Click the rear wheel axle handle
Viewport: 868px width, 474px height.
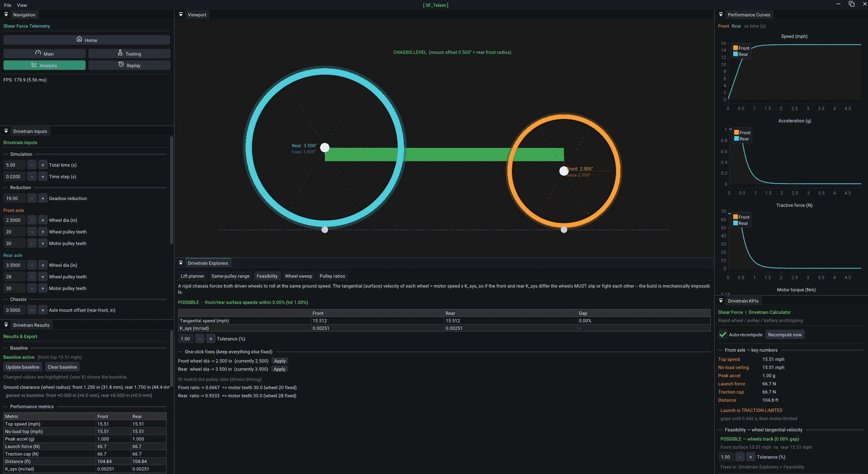click(325, 147)
